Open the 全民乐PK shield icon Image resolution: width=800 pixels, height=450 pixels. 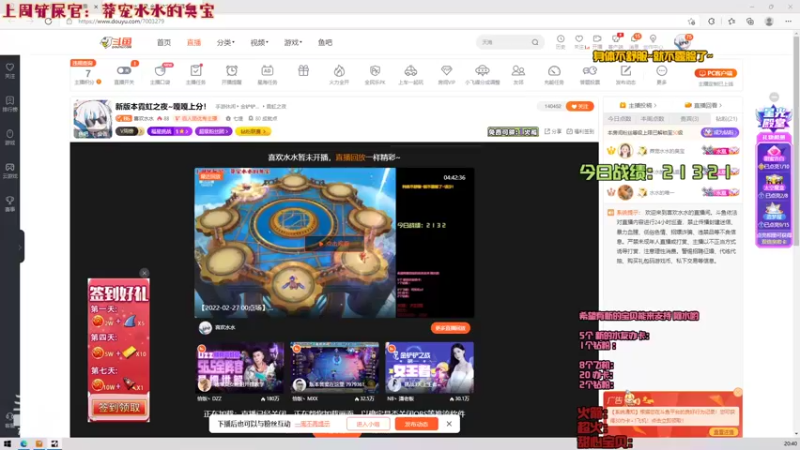tap(375, 73)
